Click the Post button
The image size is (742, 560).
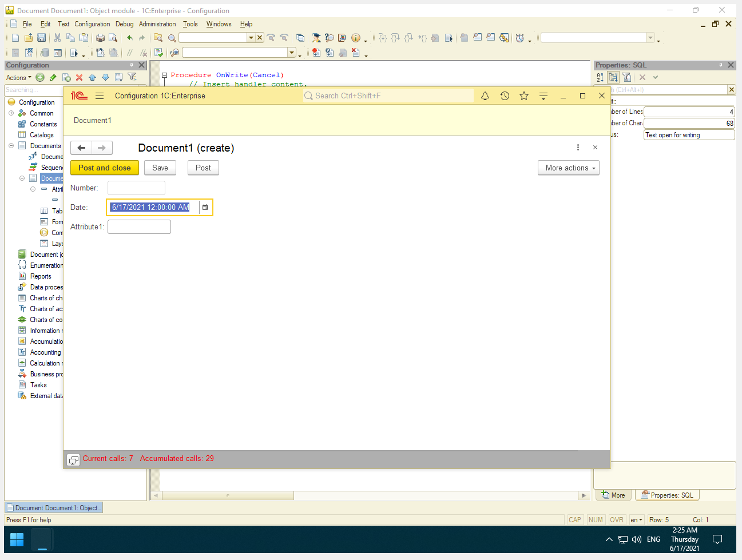point(203,168)
